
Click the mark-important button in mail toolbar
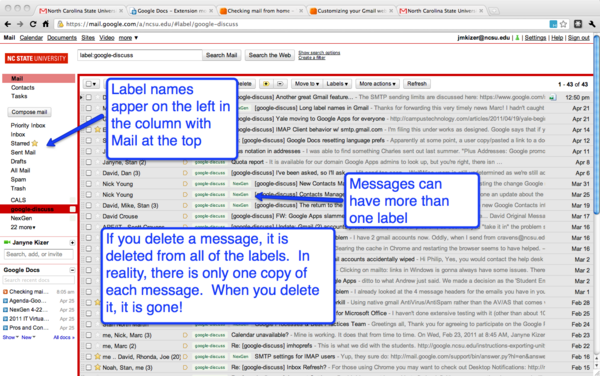pos(266,84)
